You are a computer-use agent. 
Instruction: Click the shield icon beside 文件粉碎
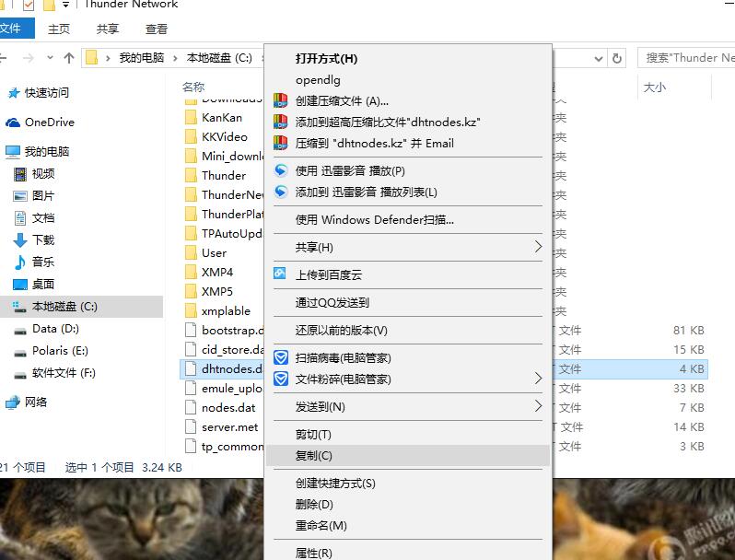[x=281, y=379]
